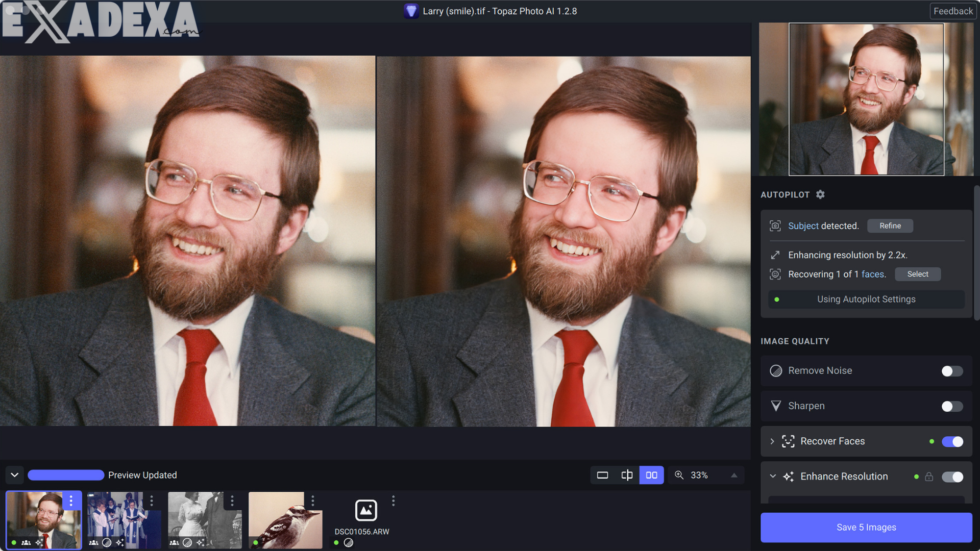The height and width of the screenshot is (551, 980).
Task: Select split slider view icon
Action: pos(627,475)
